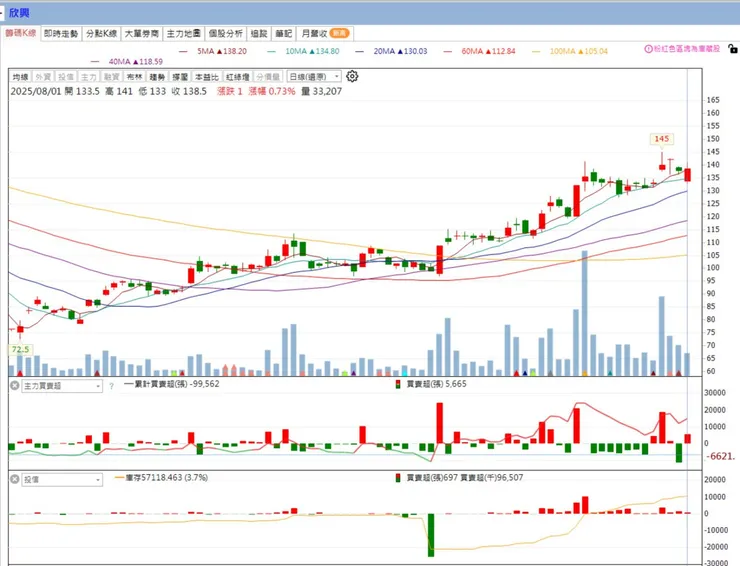Viewport: 740px width, 566px height.
Task: Close the 投信 indicator panel
Action: click(x=15, y=479)
